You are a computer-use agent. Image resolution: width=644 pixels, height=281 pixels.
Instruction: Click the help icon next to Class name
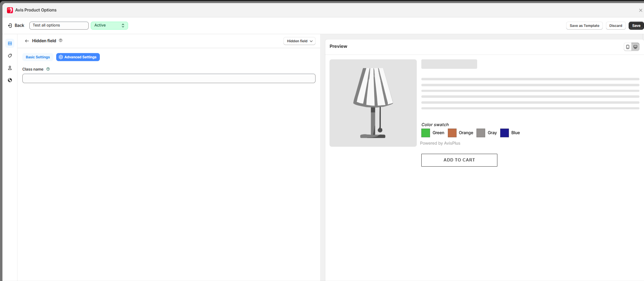click(x=48, y=69)
